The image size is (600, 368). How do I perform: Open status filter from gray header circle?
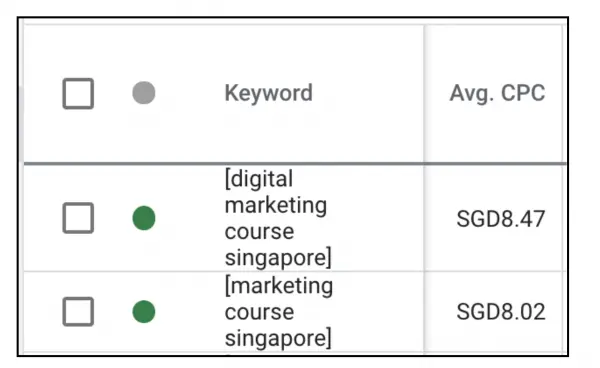[x=144, y=93]
